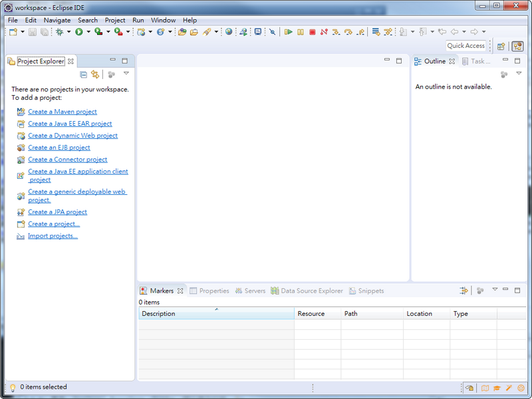Toggle Link with Editor in Project Explorer
The height and width of the screenshot is (399, 532).
tap(96, 74)
